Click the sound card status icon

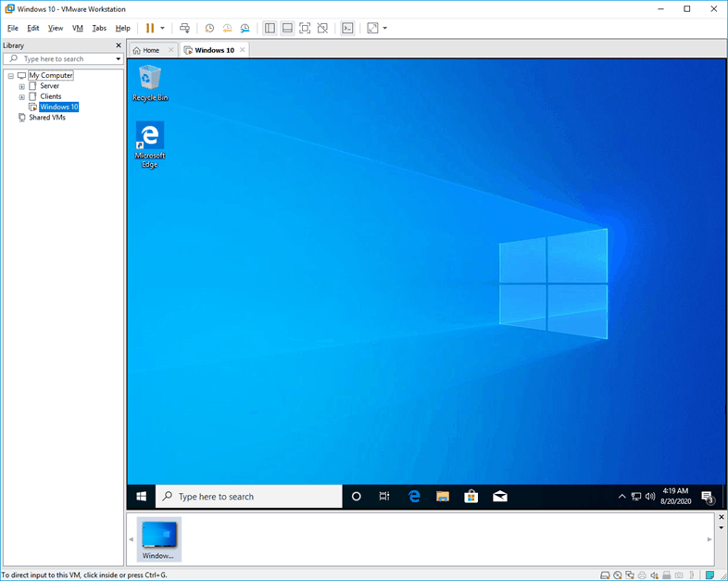(654, 575)
